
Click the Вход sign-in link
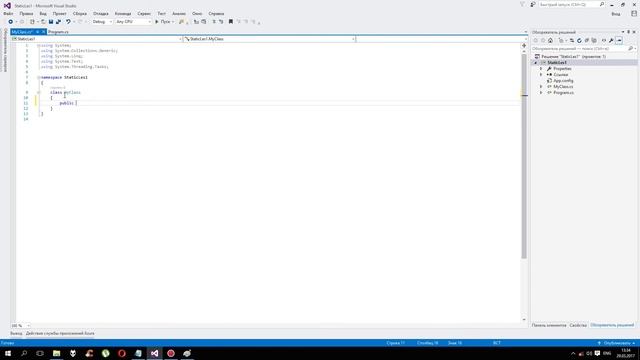tap(616, 14)
